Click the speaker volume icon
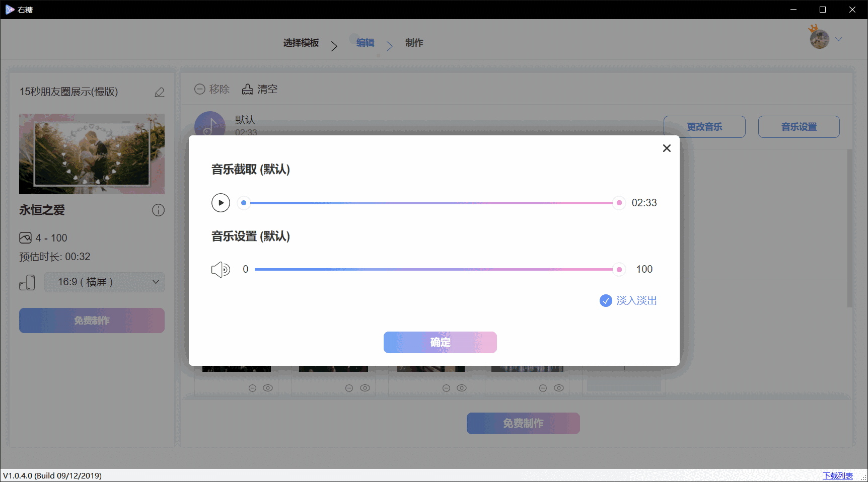The image size is (868, 482). (x=221, y=269)
